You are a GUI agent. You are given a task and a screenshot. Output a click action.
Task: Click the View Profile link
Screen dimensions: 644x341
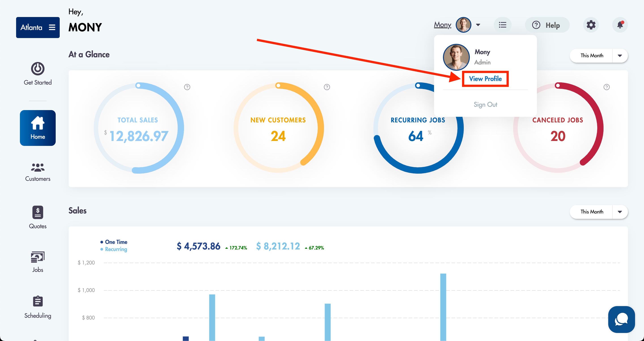click(485, 79)
